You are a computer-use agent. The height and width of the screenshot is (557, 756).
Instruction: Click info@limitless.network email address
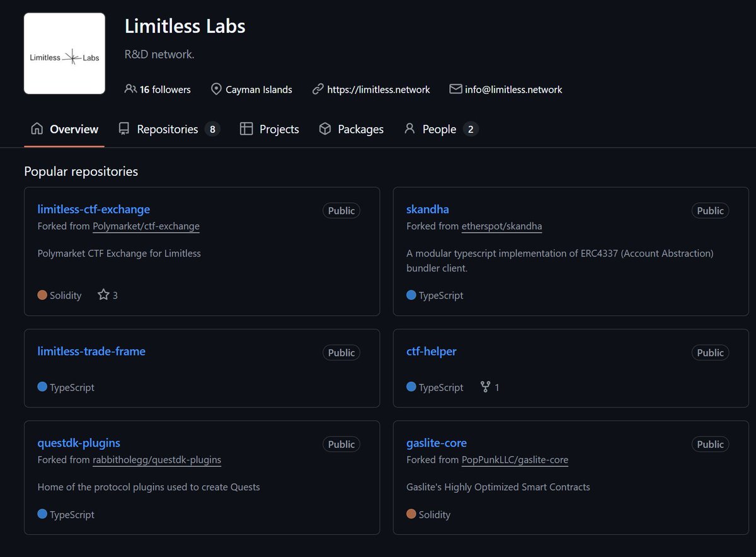[x=513, y=89]
